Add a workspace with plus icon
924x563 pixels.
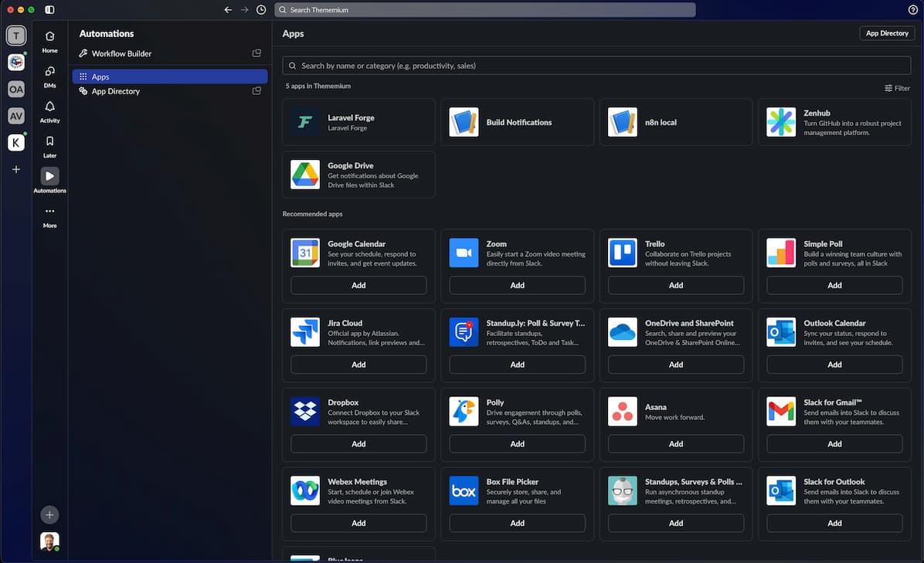click(x=16, y=170)
